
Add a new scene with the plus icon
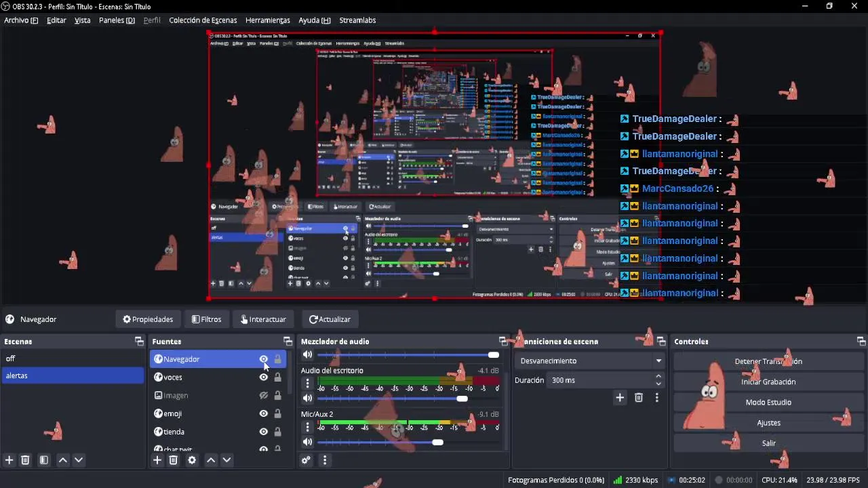pyautogui.click(x=9, y=460)
